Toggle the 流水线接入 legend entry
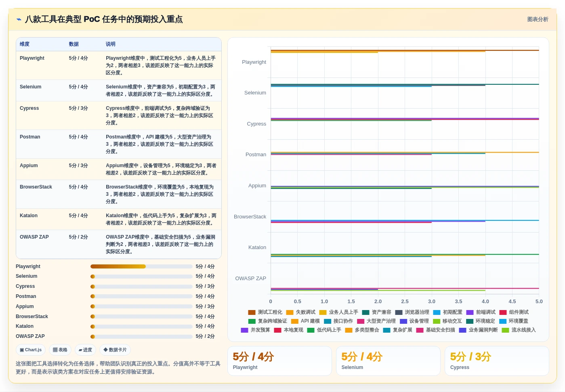The width and height of the screenshot is (565, 392). tap(519, 330)
